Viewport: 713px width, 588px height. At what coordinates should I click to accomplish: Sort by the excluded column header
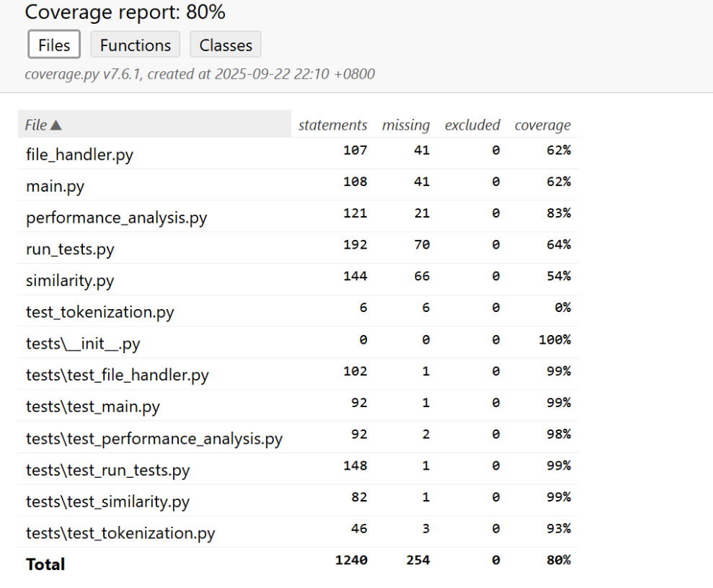472,125
